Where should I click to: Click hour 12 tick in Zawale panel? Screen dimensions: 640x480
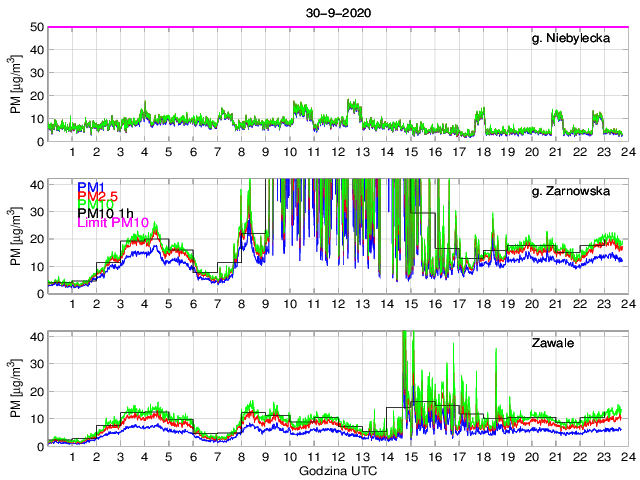[338, 457]
